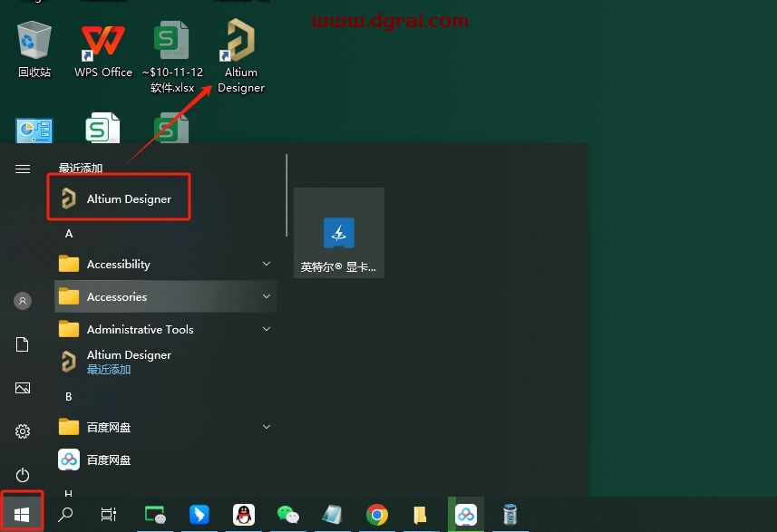Open Altium Designer desktop shortcut
777x532 pixels.
coord(240,56)
